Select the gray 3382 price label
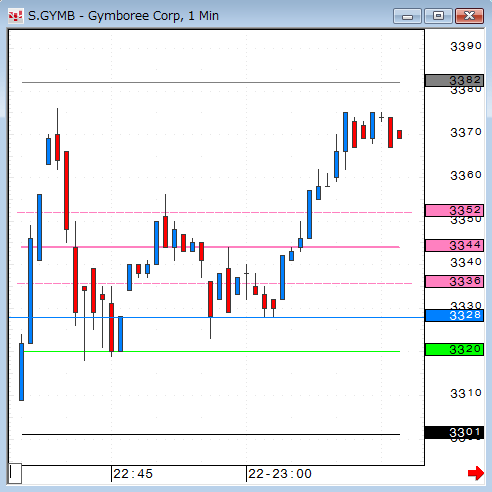 click(x=454, y=80)
